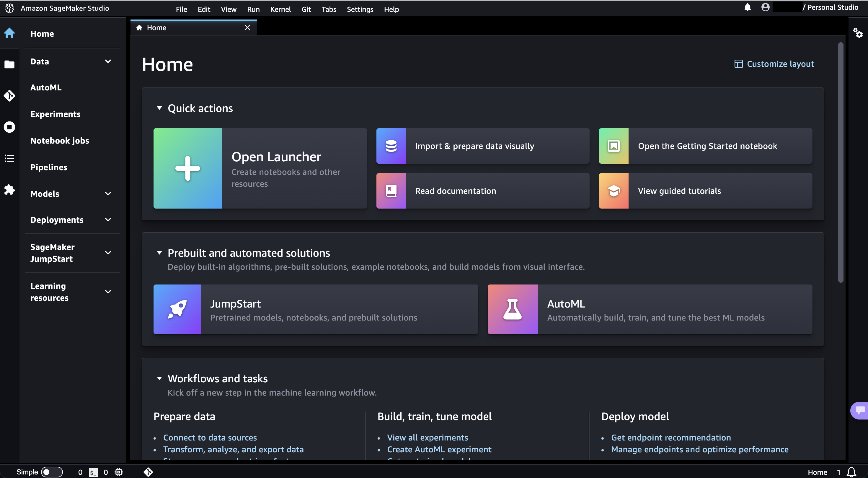This screenshot has height=478, width=868.
Task: Click the home icon on Home tab
Action: pyautogui.click(x=139, y=28)
